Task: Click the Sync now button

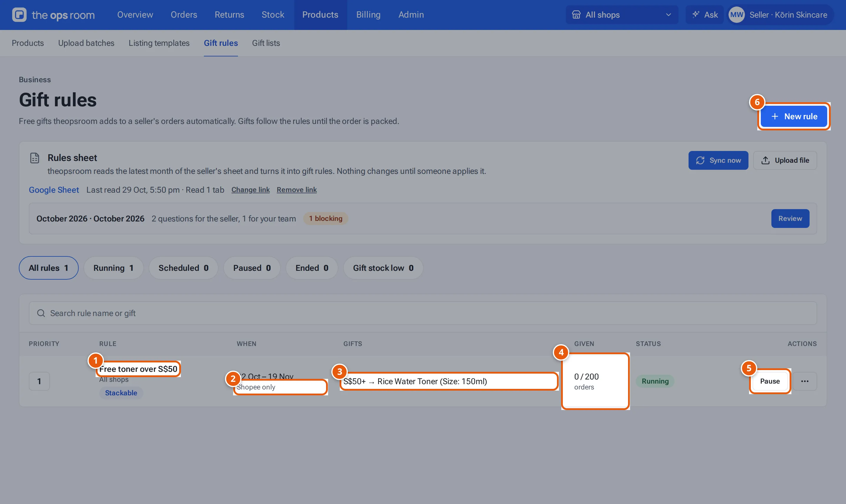Action: (718, 160)
